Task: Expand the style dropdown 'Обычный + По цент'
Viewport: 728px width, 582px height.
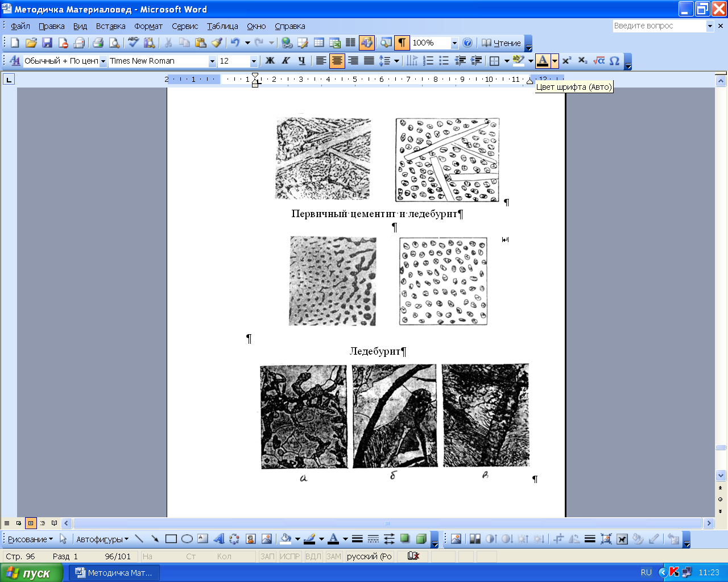Action: [103, 61]
